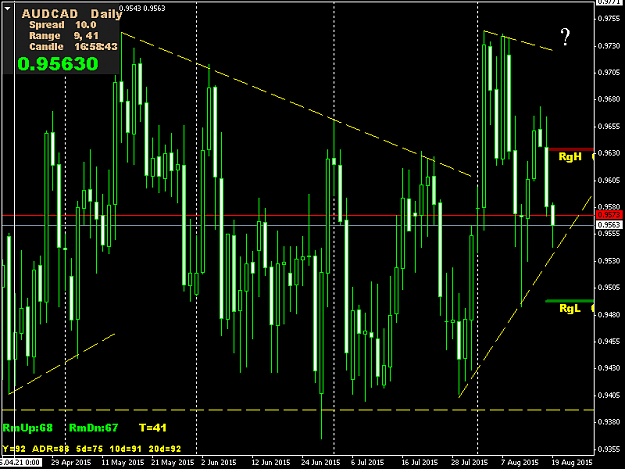Select the RgL range-low label

pos(570,308)
